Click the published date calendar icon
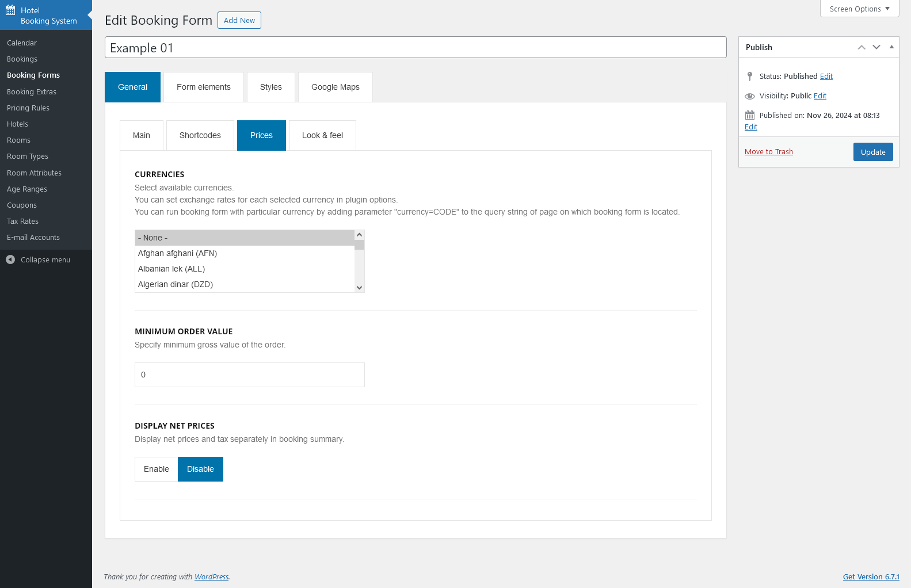Screen dimensions: 911x588 pos(749,115)
